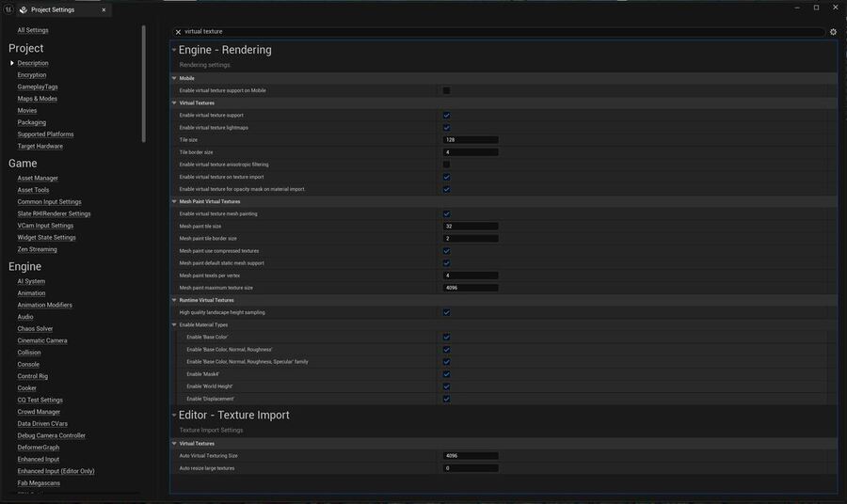847x504 pixels.
Task: Clear the search box with the X icon
Action: [178, 32]
